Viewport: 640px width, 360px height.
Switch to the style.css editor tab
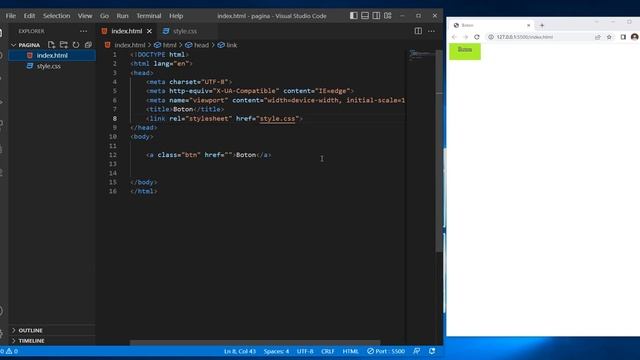click(x=184, y=31)
